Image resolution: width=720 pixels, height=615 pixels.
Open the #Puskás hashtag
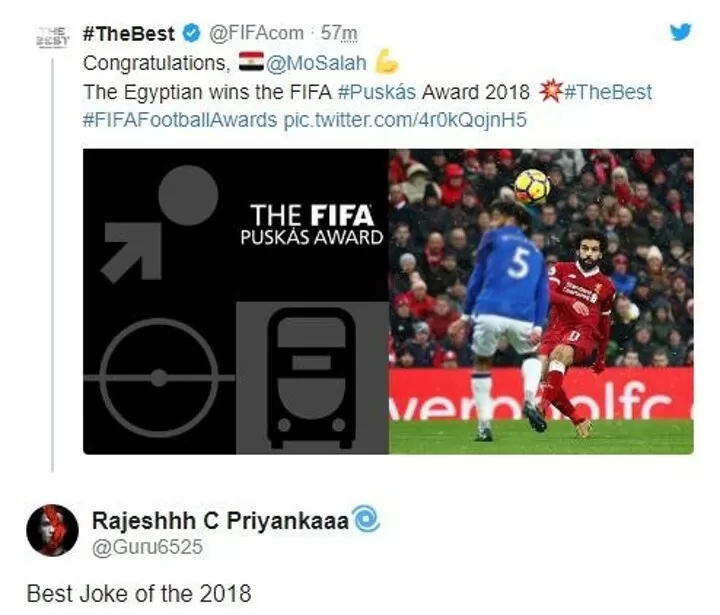[377, 92]
